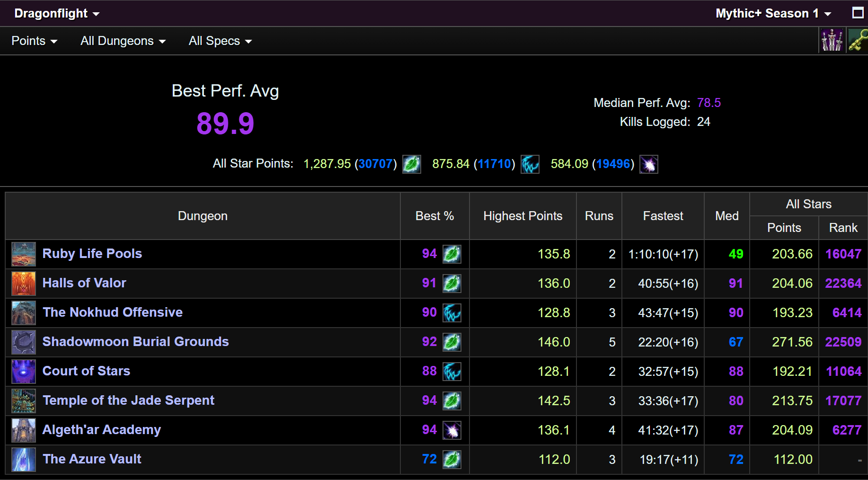Click spec icon in Court of Stars row
The image size is (868, 480).
pos(452,372)
